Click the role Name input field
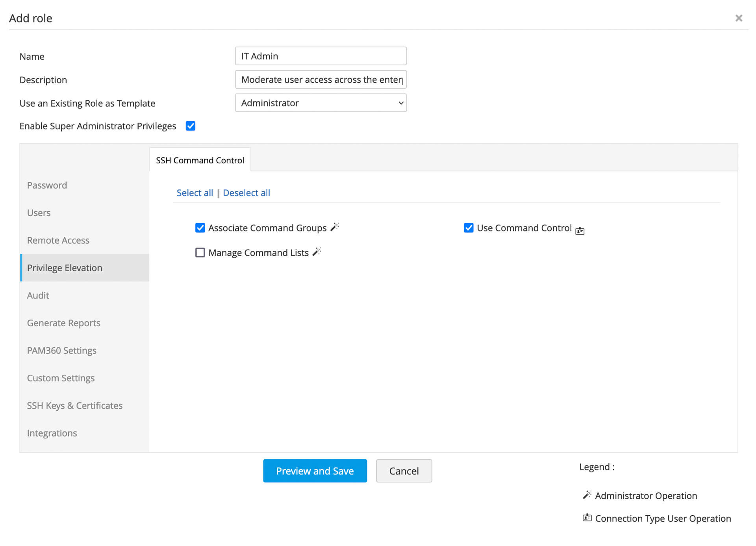The width and height of the screenshot is (756, 546). (x=321, y=56)
